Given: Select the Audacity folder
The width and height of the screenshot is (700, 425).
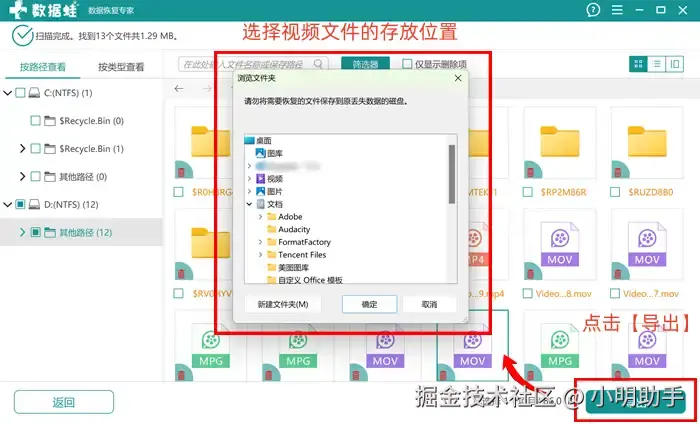Looking at the screenshot, I should point(288,229).
